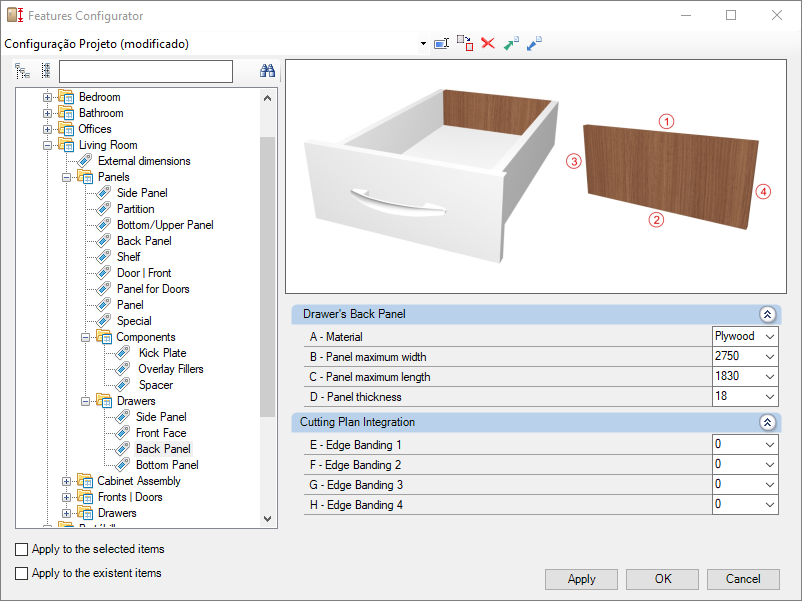Click the Front Face tag icon
Viewport: 802px width, 601px height.
click(x=123, y=433)
